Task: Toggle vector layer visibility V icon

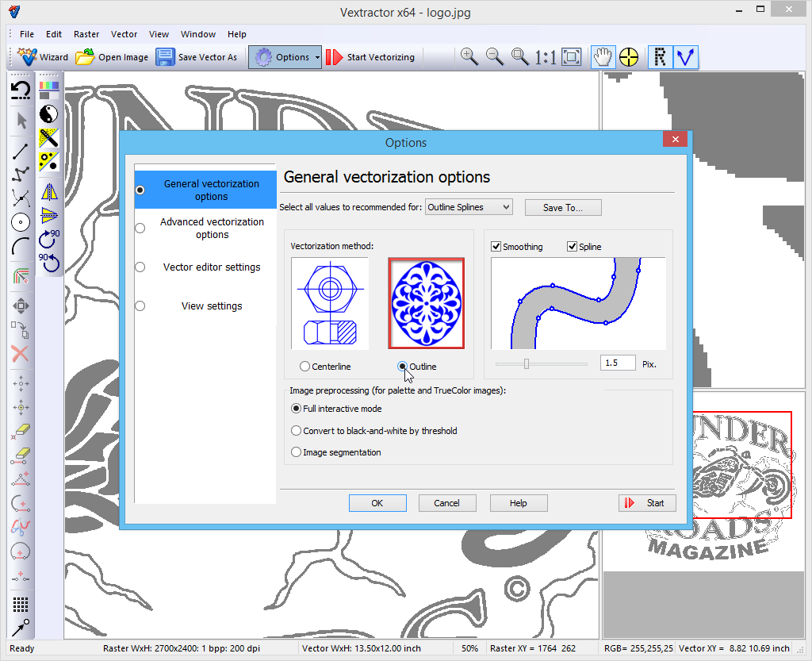Action: click(684, 57)
